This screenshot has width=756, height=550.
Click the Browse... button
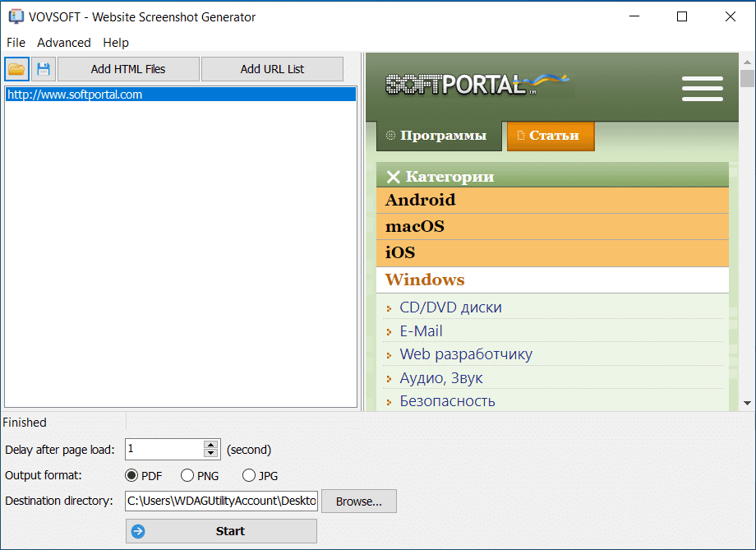[x=359, y=501]
